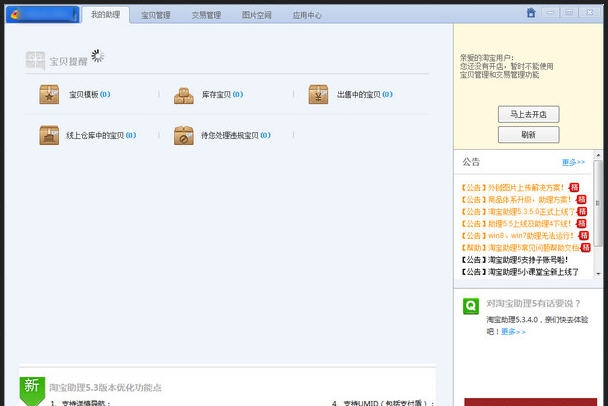The image size is (608, 406).
Task: Click the announcement scrollbar down arrow
Action: coord(598,274)
